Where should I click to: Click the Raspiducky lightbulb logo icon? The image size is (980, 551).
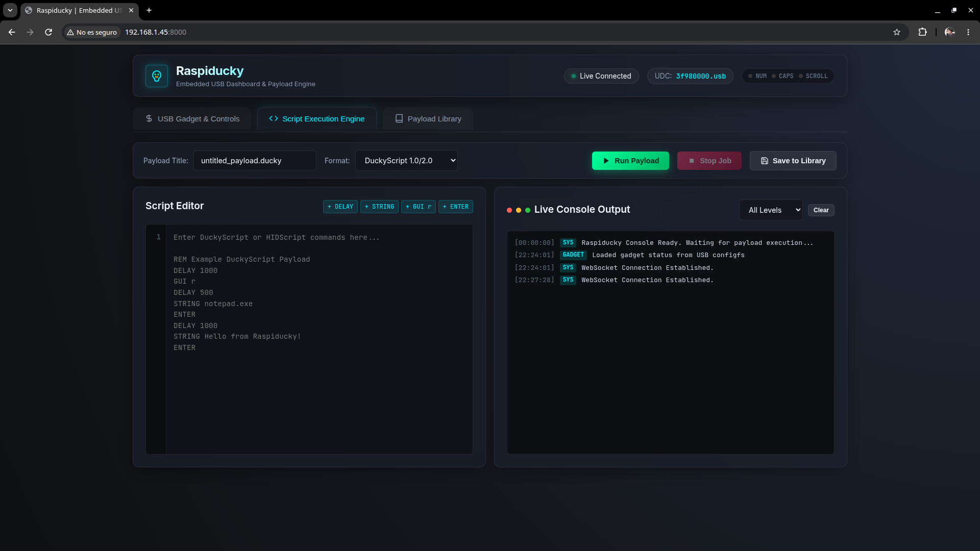click(157, 76)
